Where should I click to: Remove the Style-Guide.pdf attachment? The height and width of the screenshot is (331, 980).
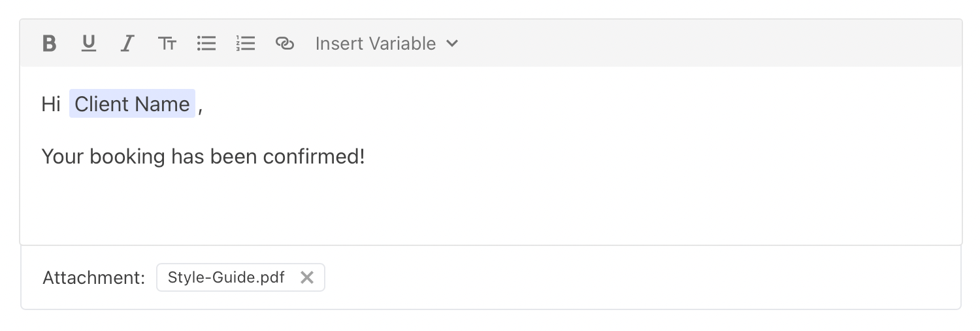[307, 277]
